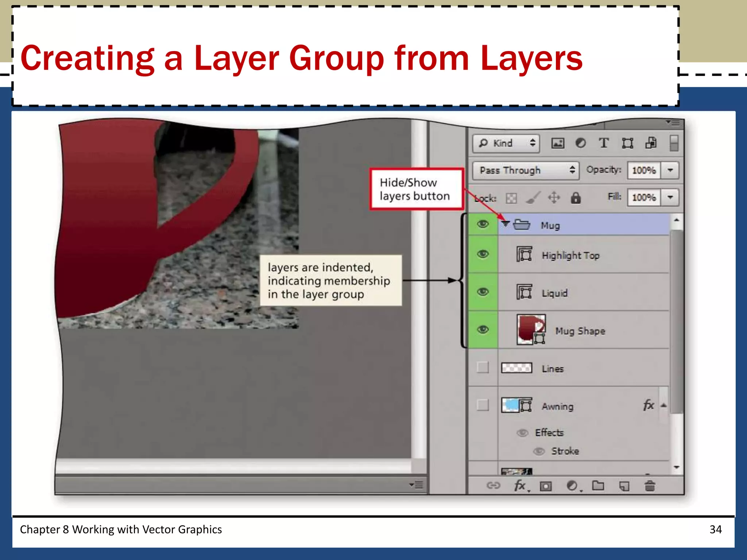The image size is (747, 560).
Task: Click the layers list scrollbar thumb
Action: coord(677,321)
